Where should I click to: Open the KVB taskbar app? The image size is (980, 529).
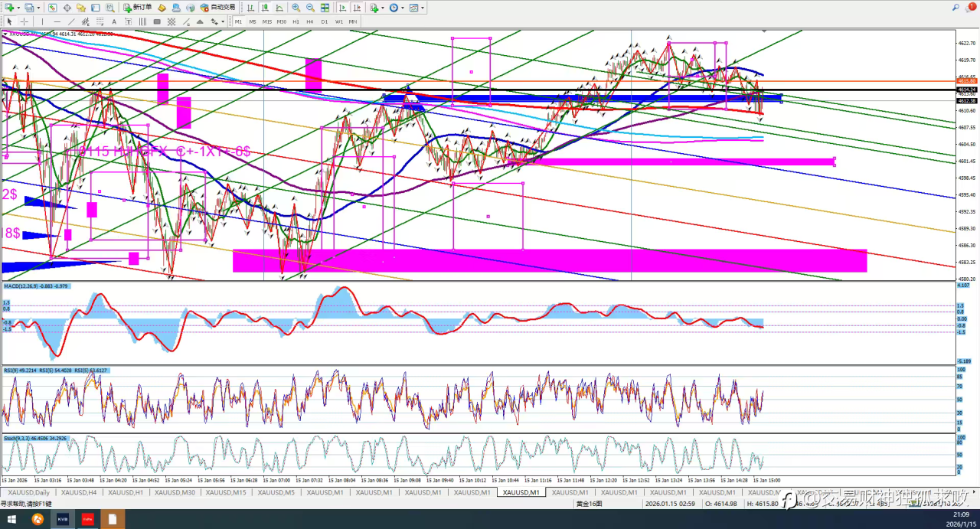[x=62, y=519]
